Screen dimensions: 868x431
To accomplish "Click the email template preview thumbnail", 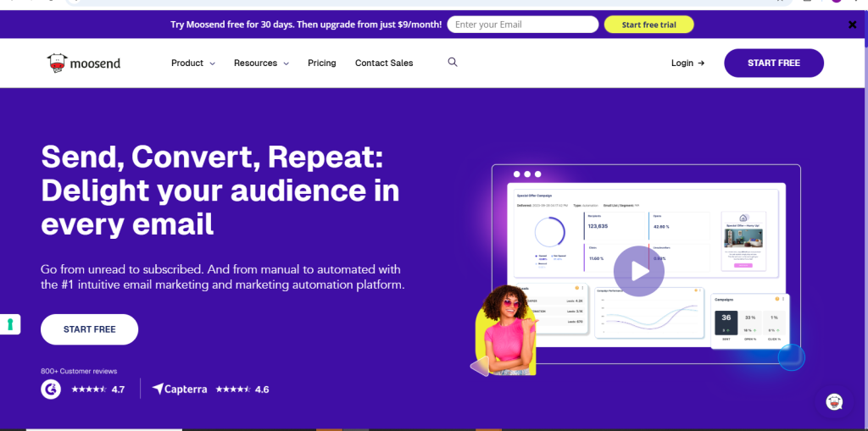I will point(743,240).
